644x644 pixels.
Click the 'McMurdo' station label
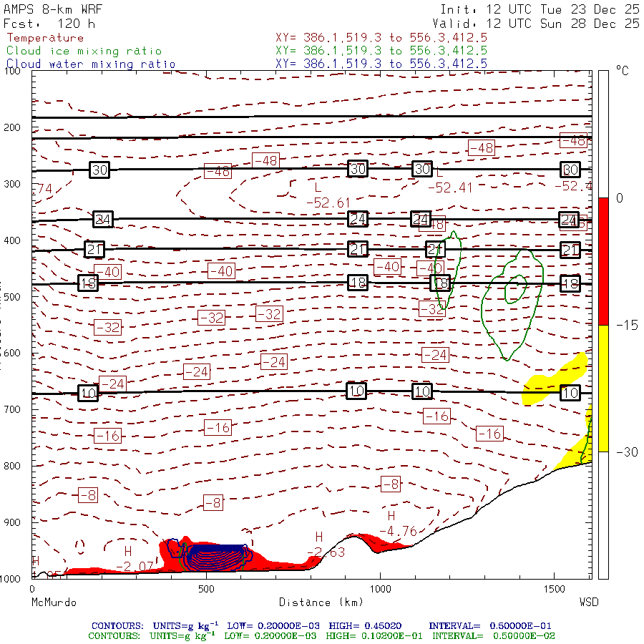coord(54,602)
